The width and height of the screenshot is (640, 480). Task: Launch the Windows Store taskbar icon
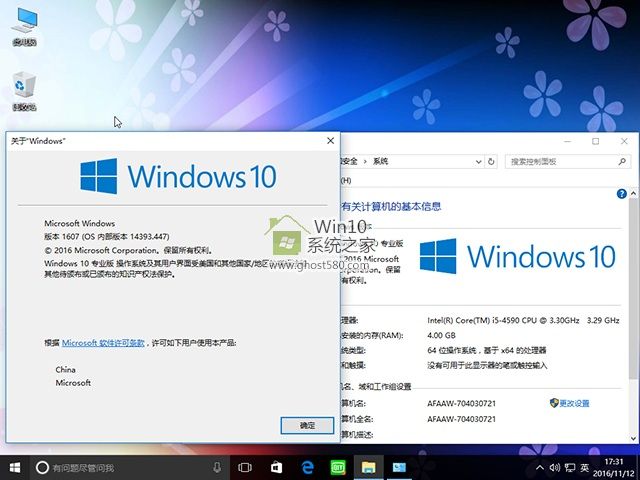click(276, 467)
